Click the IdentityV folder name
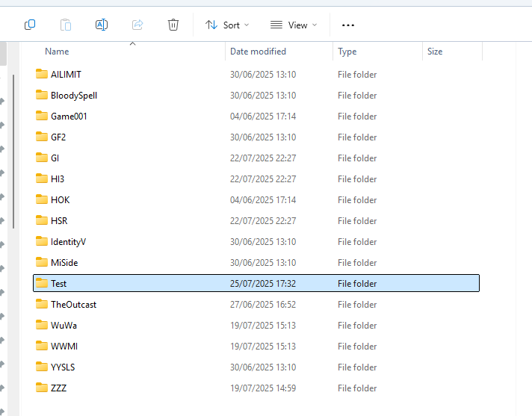 click(68, 242)
